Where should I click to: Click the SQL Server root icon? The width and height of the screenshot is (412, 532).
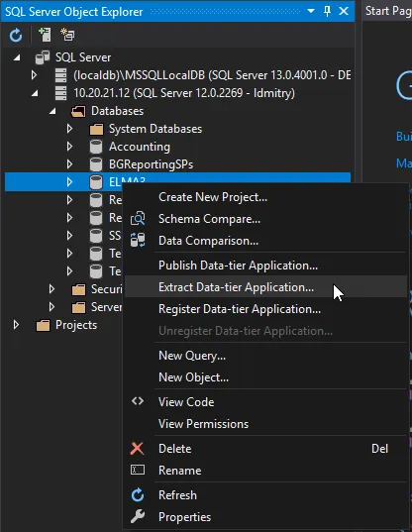tap(43, 57)
